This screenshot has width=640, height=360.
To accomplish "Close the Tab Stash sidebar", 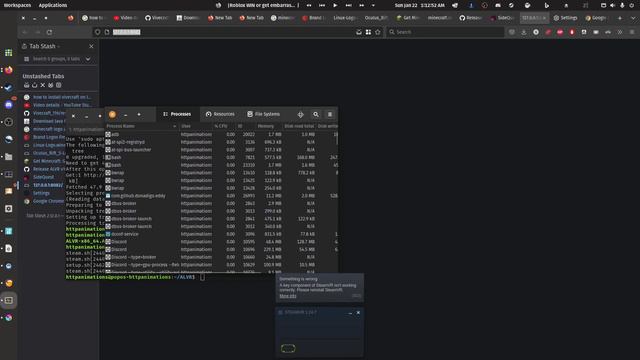I will (x=91, y=47).
